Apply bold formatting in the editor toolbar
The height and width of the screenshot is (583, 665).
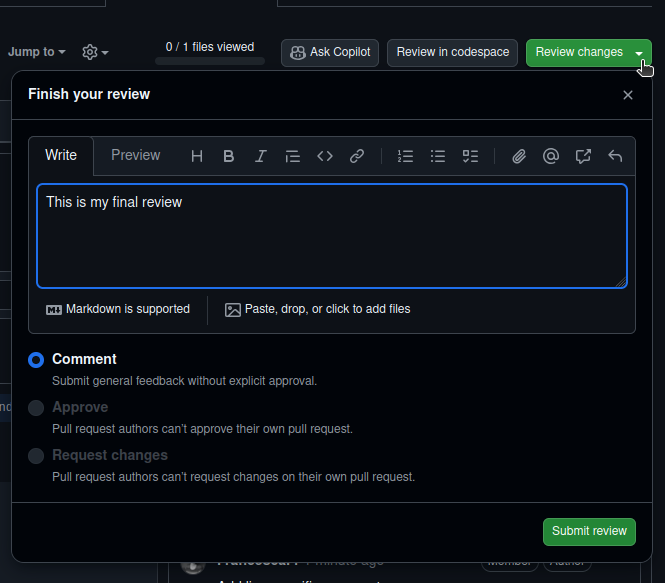pyautogui.click(x=229, y=156)
